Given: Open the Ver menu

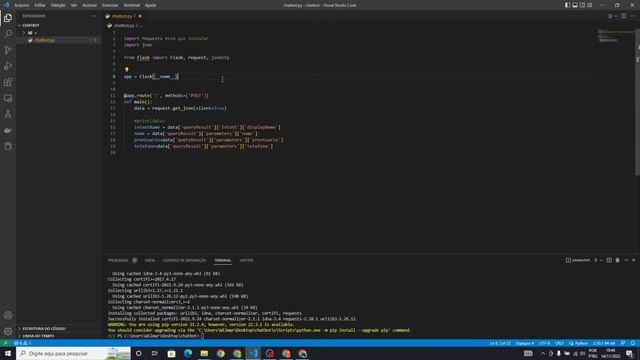Looking at the screenshot, I should [x=73, y=5].
